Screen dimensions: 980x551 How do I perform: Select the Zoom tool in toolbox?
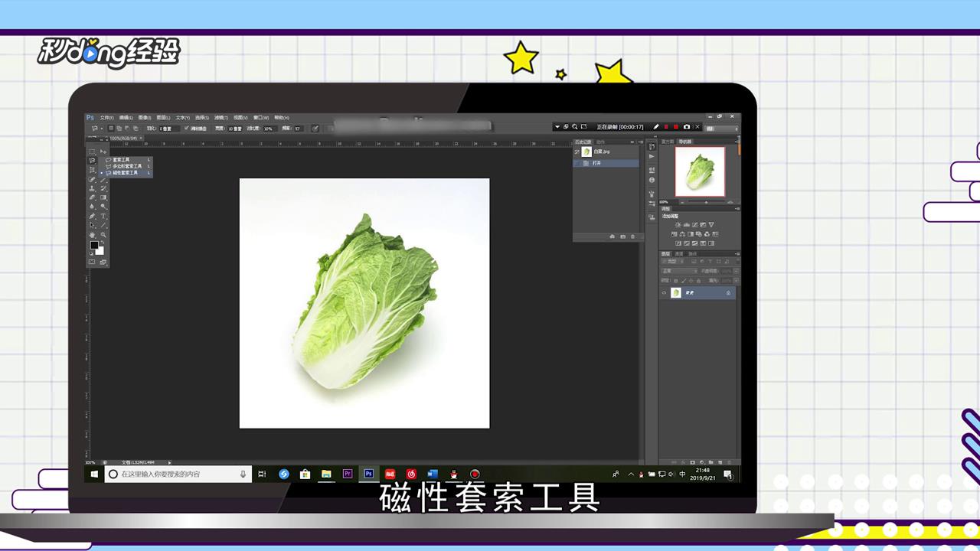click(x=103, y=235)
